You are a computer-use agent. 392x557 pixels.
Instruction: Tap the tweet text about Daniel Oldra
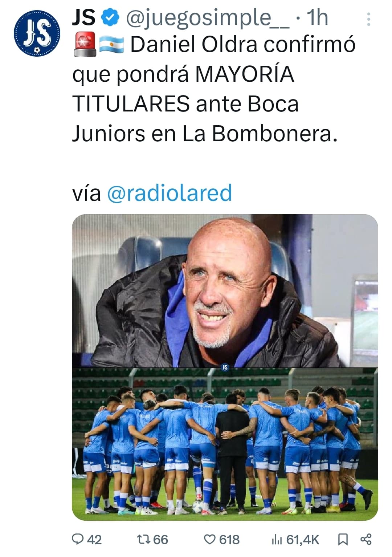(x=214, y=89)
